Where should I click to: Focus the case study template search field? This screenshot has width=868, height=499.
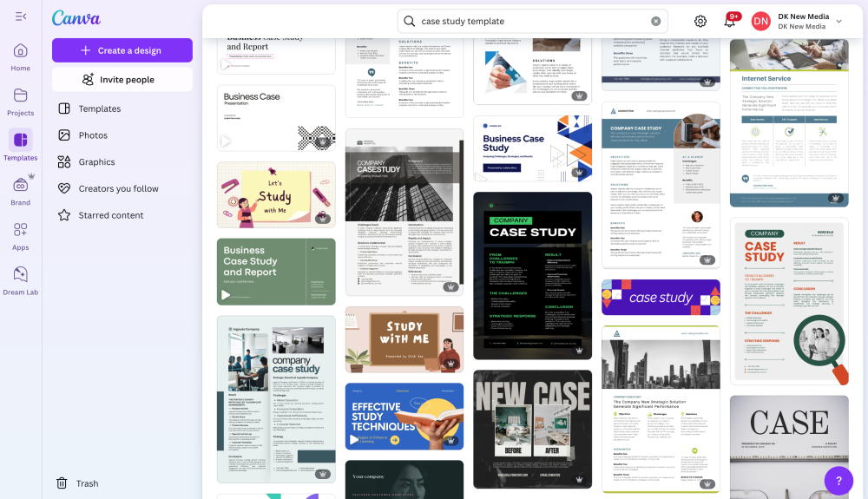[533, 21]
